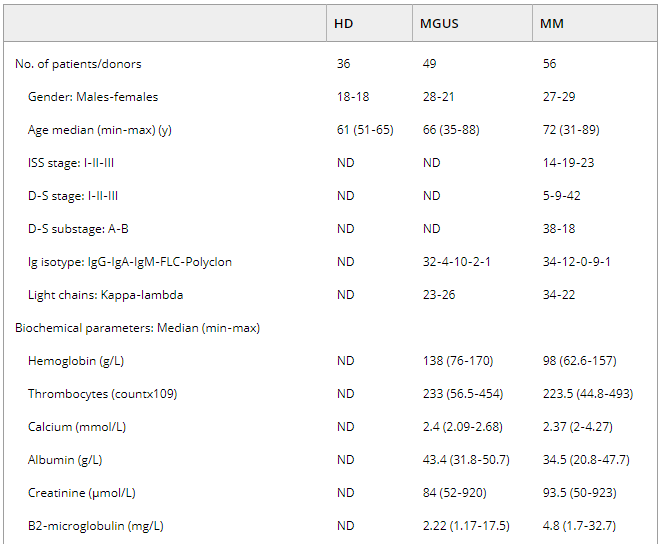Click the HD column header
662x544 pixels.
[342, 23]
